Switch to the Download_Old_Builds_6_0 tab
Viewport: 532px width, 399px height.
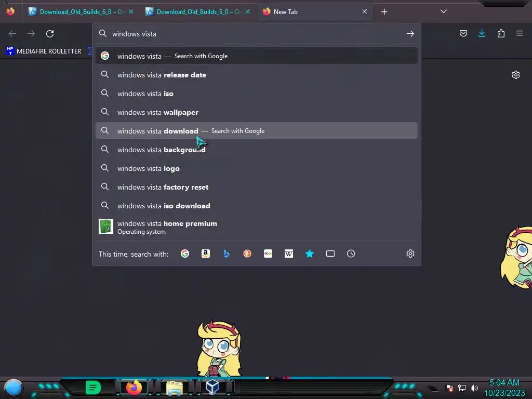click(82, 12)
